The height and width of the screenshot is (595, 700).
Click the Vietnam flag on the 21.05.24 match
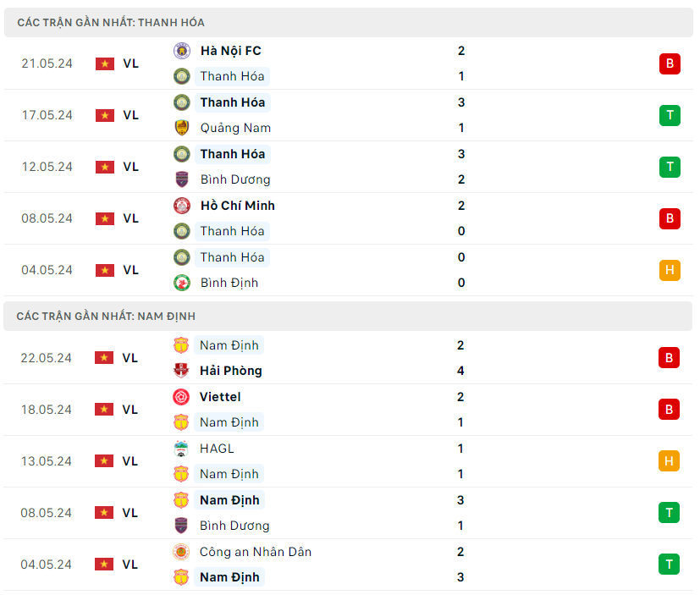[105, 63]
